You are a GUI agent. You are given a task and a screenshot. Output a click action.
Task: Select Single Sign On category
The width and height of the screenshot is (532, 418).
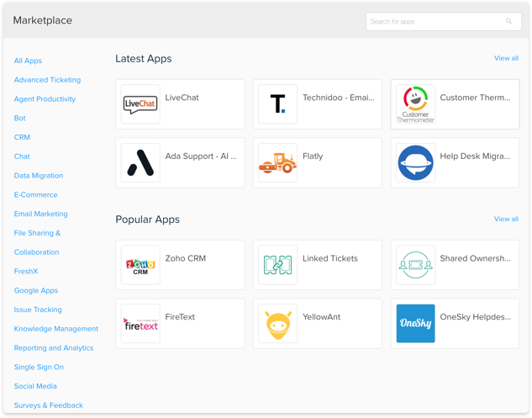(x=39, y=367)
